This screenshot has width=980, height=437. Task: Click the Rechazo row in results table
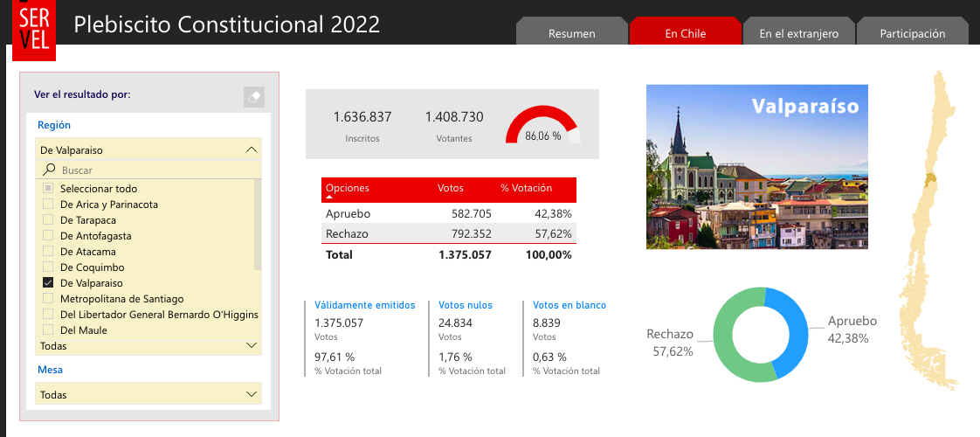(x=449, y=234)
